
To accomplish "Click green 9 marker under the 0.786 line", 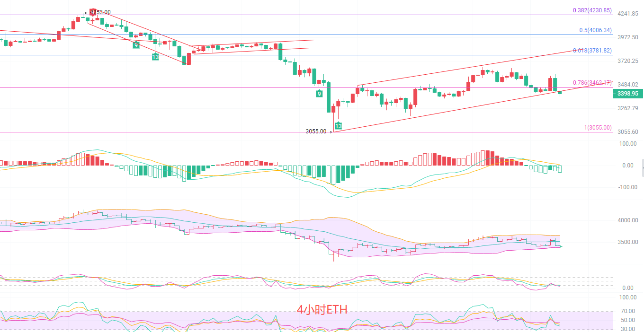I will tap(320, 94).
